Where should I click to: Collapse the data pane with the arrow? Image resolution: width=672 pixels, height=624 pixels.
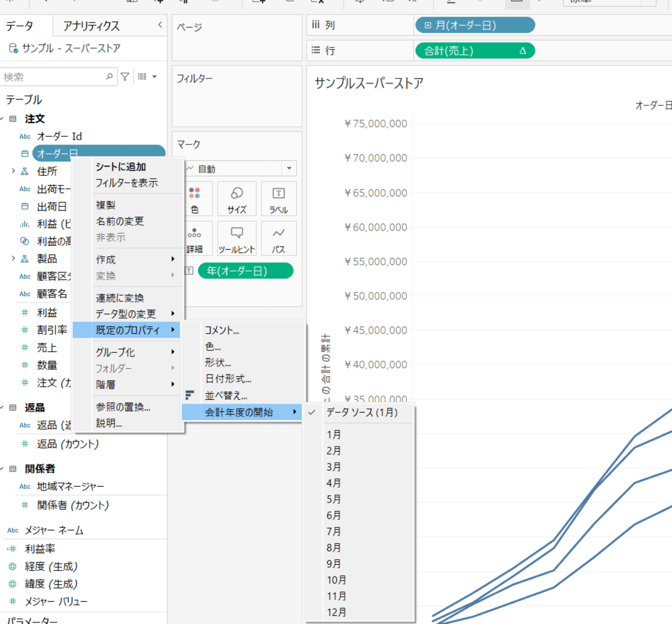[x=160, y=25]
